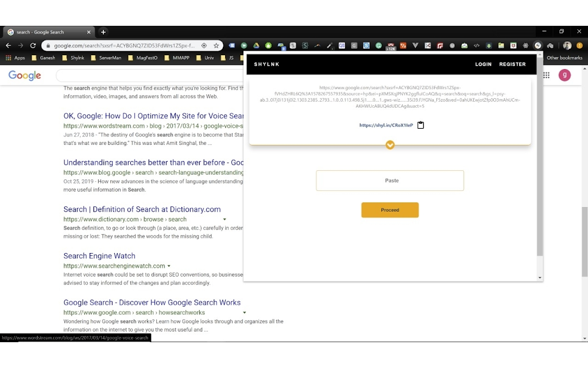Open the Shylnk bookmark folder

pyautogui.click(x=73, y=58)
